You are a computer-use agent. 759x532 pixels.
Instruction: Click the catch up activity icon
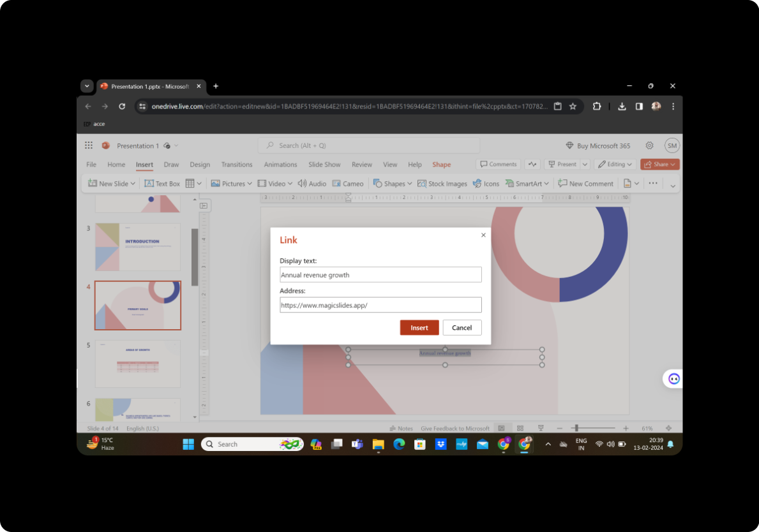pos(532,165)
